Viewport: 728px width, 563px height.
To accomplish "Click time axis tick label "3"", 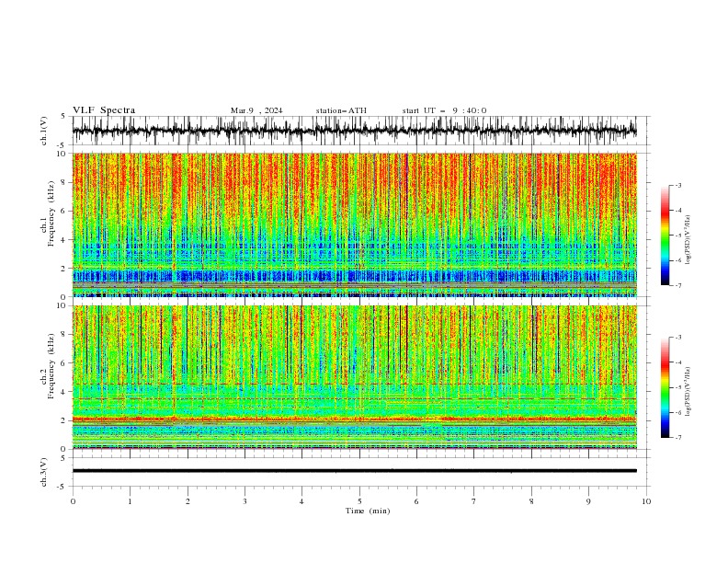I will click(245, 501).
